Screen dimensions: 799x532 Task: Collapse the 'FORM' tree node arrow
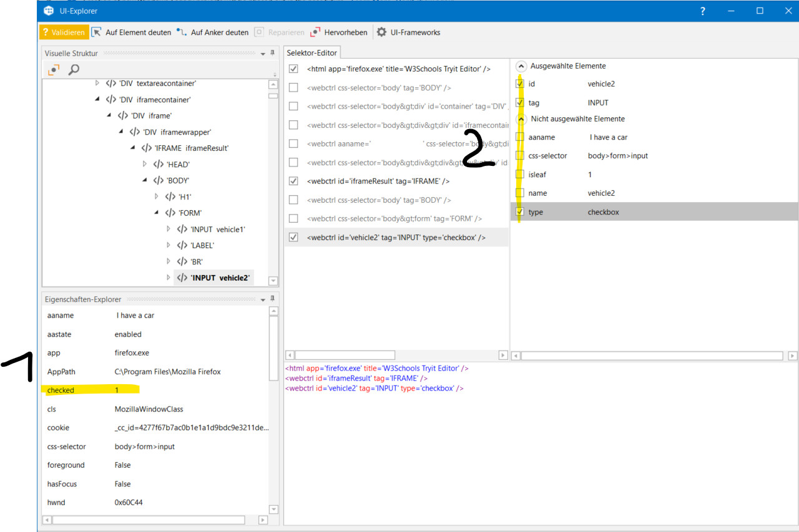[x=157, y=213]
